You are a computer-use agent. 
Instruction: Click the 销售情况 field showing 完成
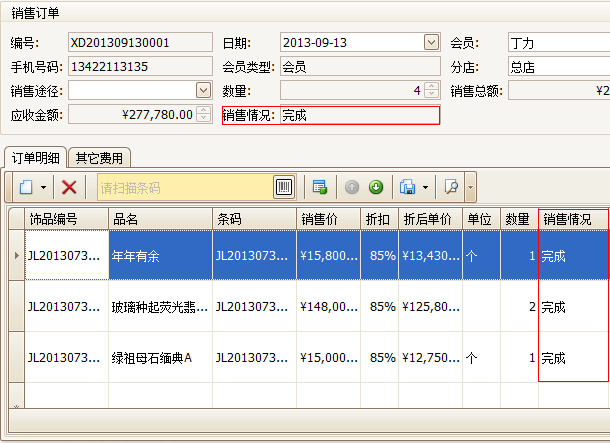point(360,115)
